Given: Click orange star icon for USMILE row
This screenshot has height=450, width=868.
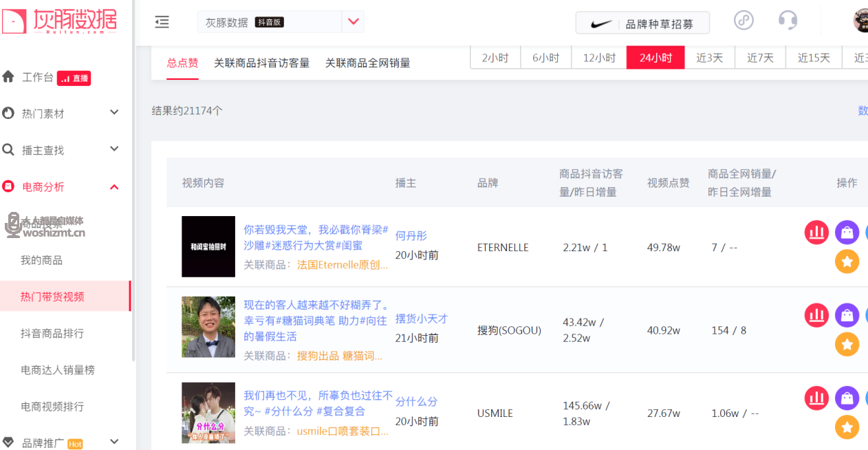Looking at the screenshot, I should point(847,427).
